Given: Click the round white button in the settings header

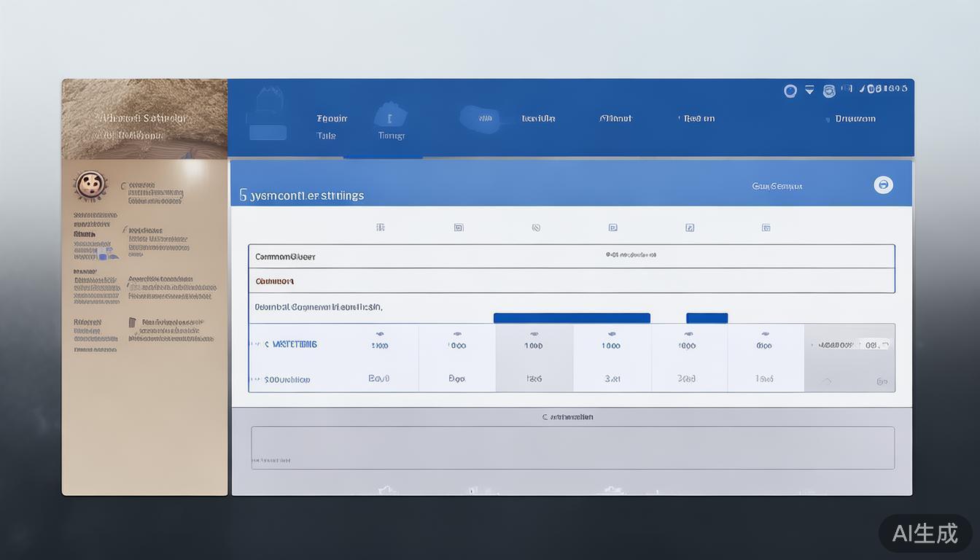Looking at the screenshot, I should 883,184.
